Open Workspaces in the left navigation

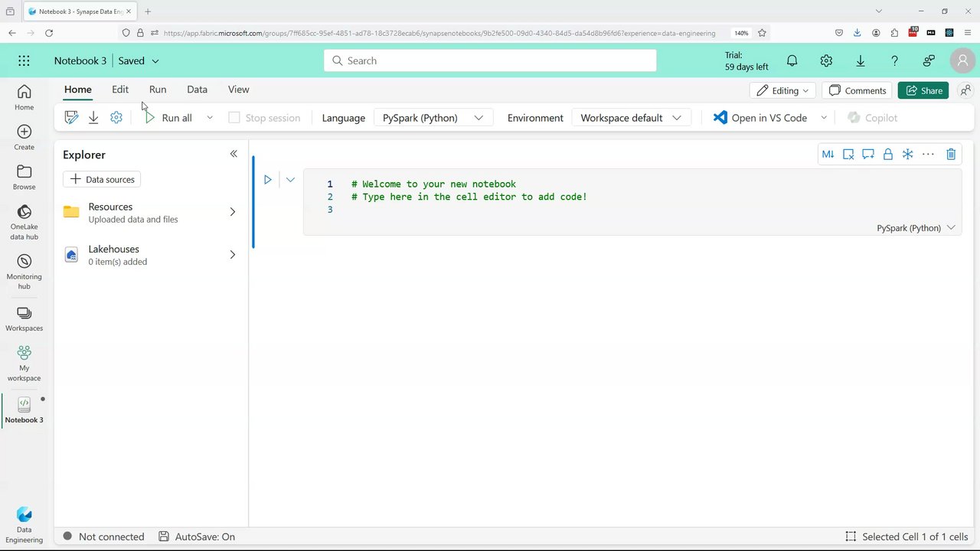pyautogui.click(x=24, y=318)
